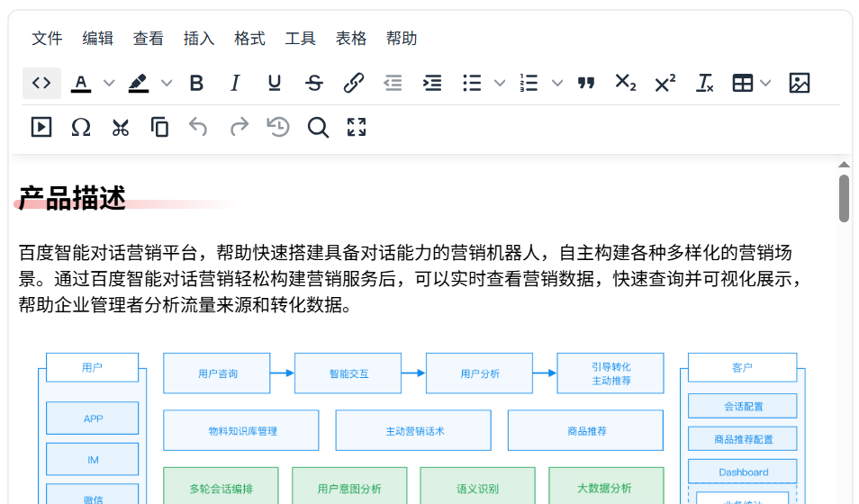Image resolution: width=859 pixels, height=504 pixels.
Task: Insert a special character (Omega)
Action: coord(81,127)
